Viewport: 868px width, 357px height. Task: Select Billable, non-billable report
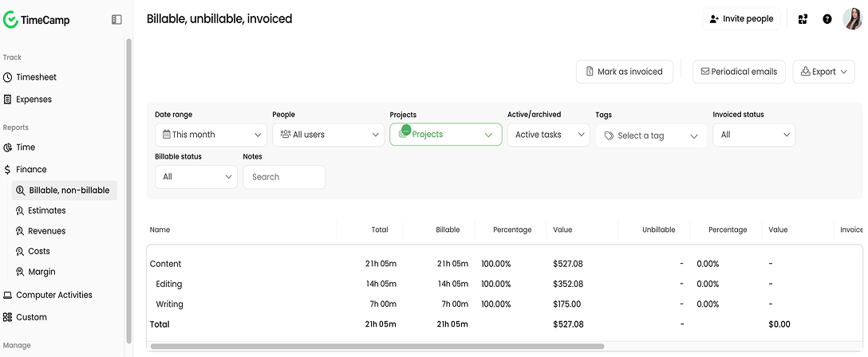click(64, 190)
